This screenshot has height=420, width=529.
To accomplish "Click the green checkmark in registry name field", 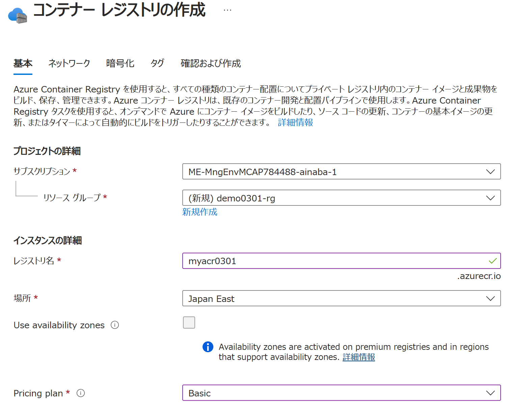I will click(x=493, y=261).
